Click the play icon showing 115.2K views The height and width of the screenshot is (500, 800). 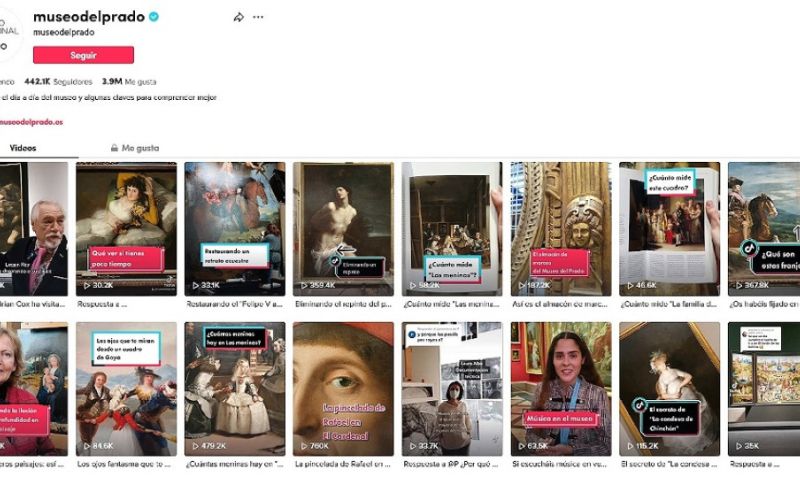coord(630,446)
